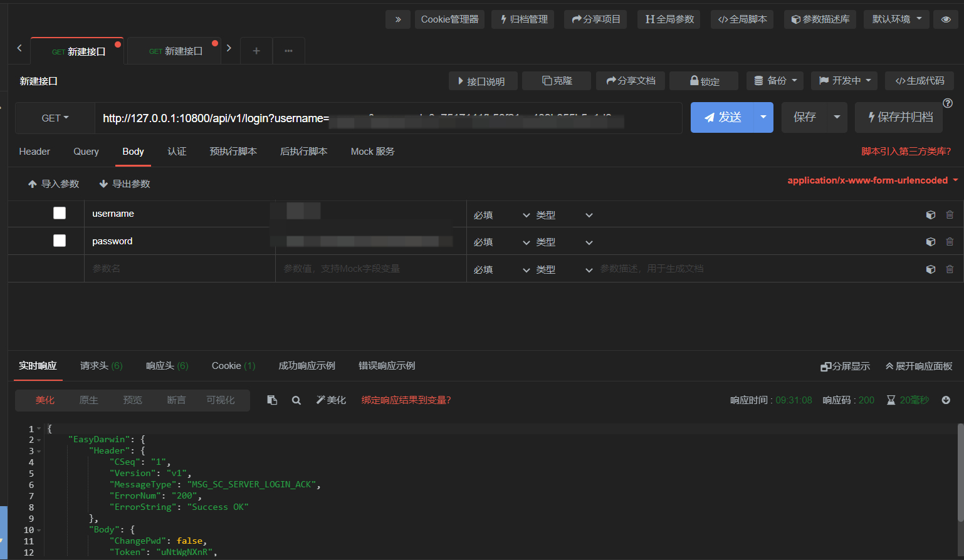Go to previous tabs with left chevron
The image size is (964, 560).
(19, 48)
